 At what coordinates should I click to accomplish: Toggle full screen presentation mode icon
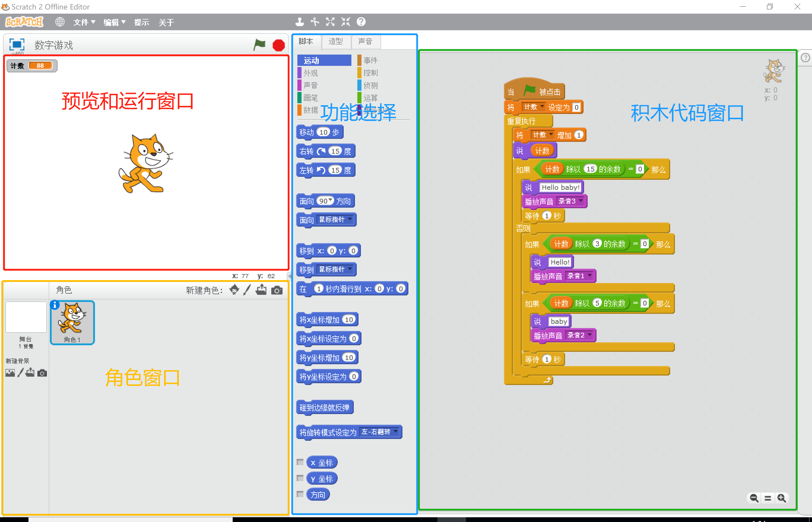coord(17,45)
